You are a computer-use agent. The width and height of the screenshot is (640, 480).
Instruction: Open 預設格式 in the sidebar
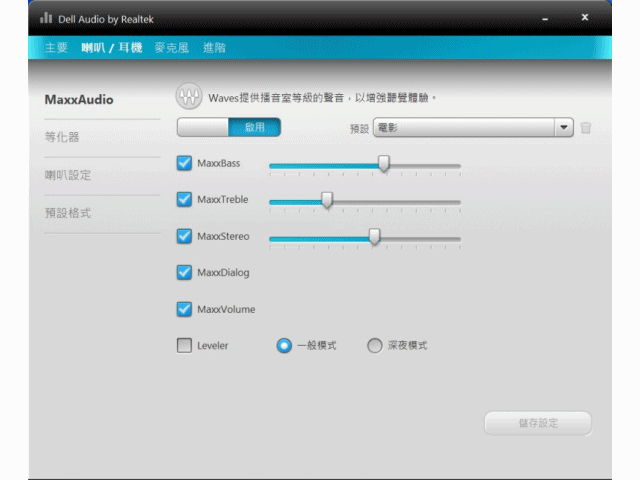(x=68, y=213)
